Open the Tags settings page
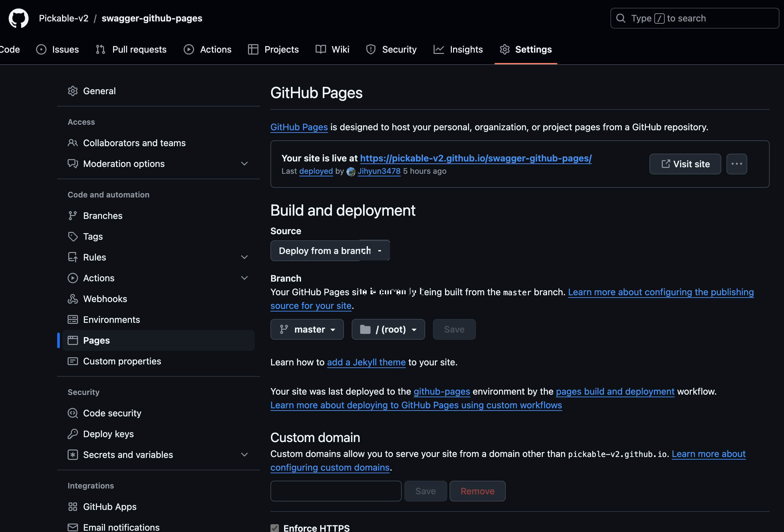This screenshot has width=784, height=532. (x=93, y=236)
